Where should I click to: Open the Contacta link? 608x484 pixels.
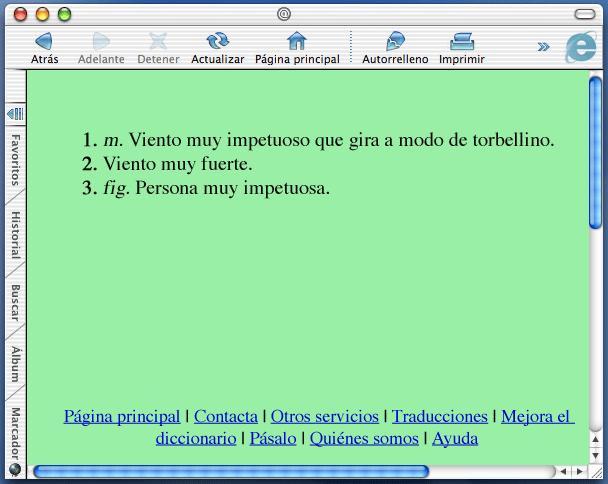[225, 416]
